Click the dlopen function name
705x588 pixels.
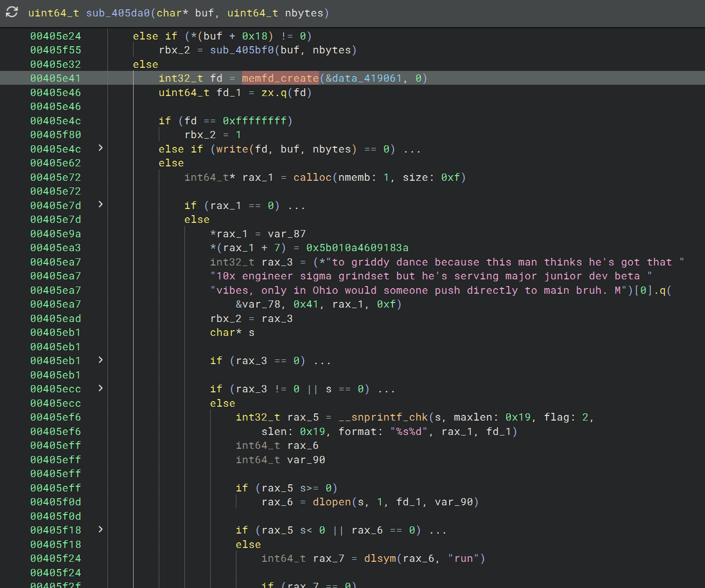pyautogui.click(x=331, y=502)
